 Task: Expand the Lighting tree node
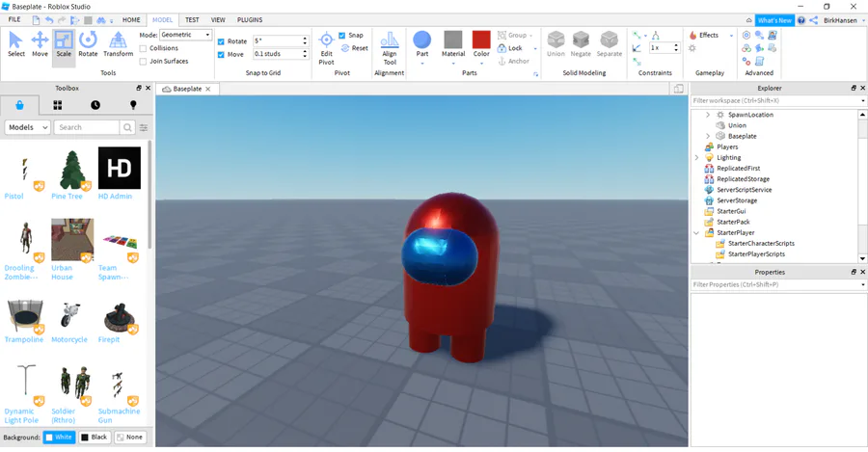coord(696,158)
